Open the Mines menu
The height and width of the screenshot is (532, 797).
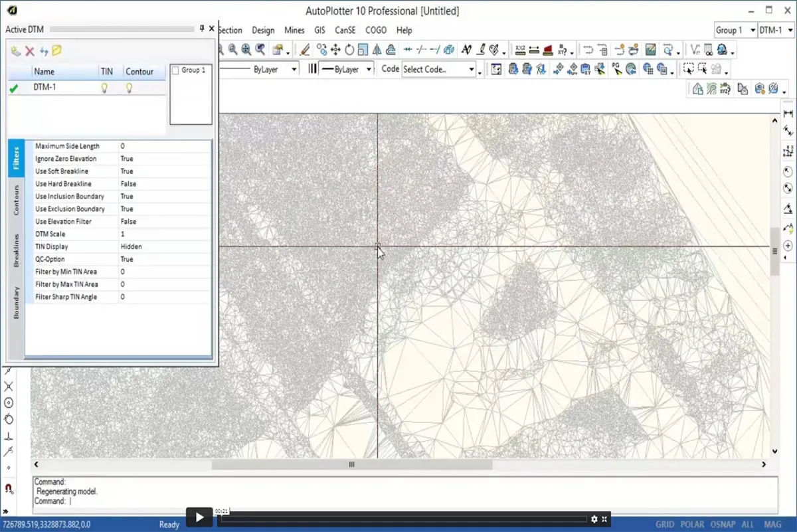294,31
